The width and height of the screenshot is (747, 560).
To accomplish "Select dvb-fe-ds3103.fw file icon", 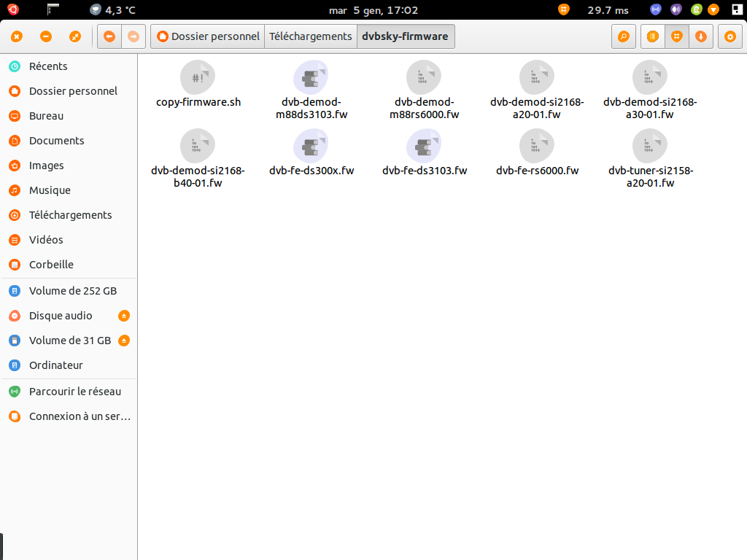I will pyautogui.click(x=424, y=146).
